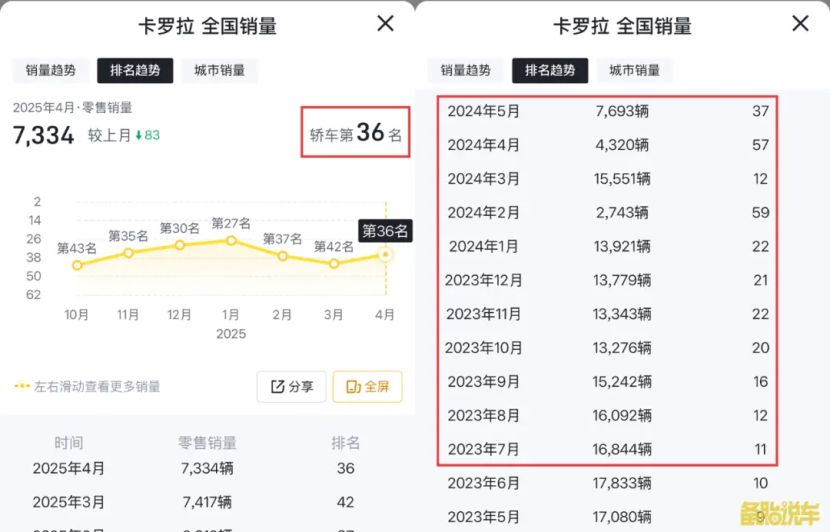
Task: Click the 2025年4月·零售销量 subtitle
Action: pos(73,107)
